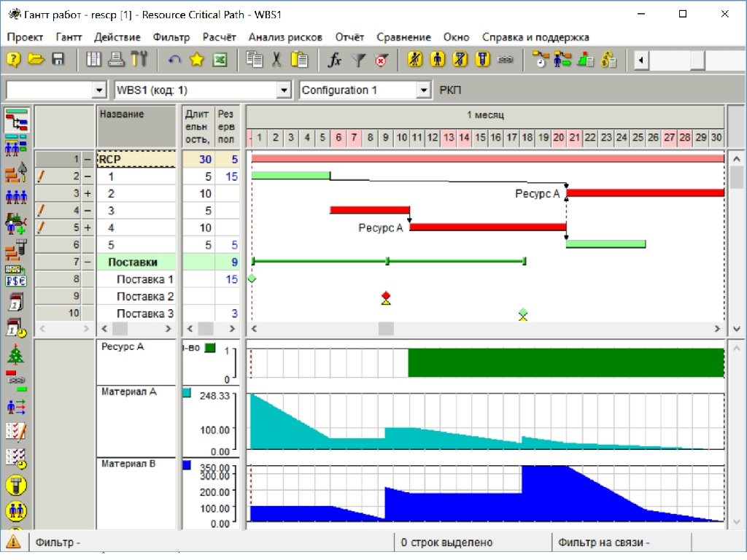The image size is (747, 560).
Task: Click the 1 месяц timeline header
Action: [x=485, y=114]
